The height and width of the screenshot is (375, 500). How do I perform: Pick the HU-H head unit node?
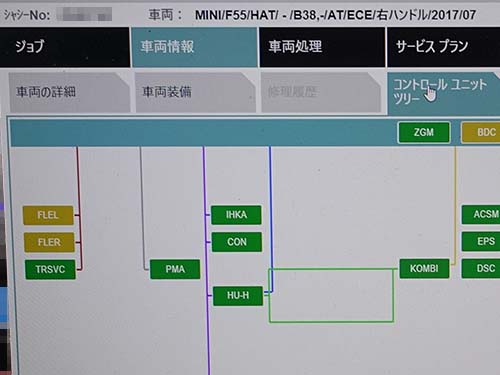tap(238, 296)
